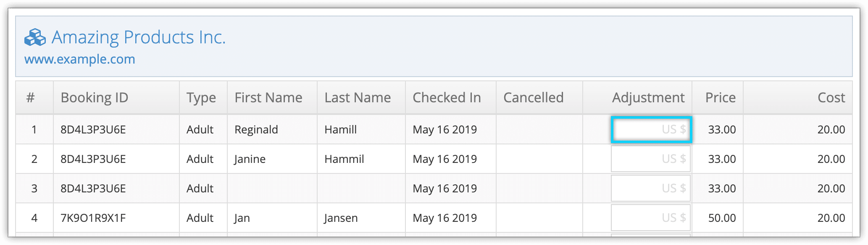868x245 pixels.
Task: Click the Amazing Products blue boxes logo icon
Action: coord(35,37)
